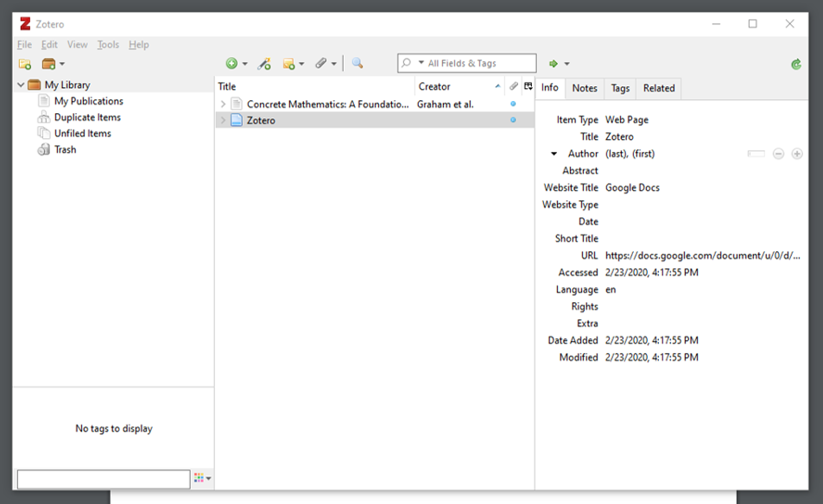Click the add author plus button
This screenshot has width=823, height=504.
[797, 154]
